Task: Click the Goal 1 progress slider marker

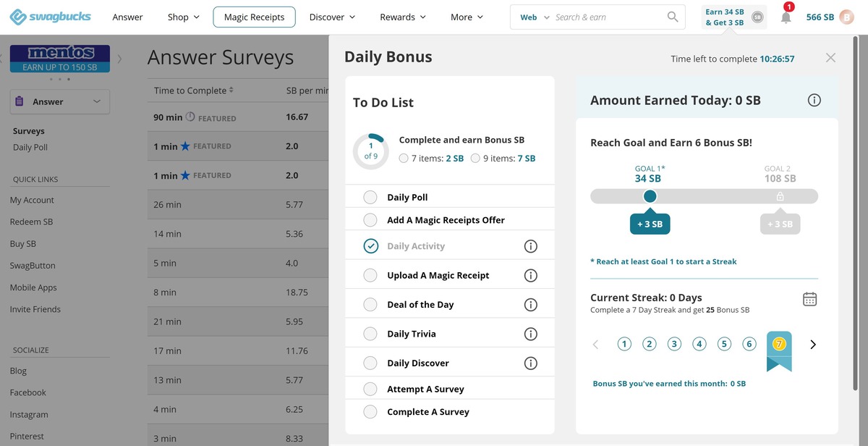Action: point(650,196)
